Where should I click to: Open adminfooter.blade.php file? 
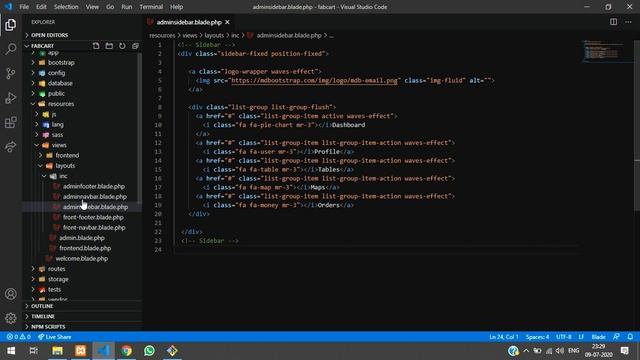click(94, 186)
